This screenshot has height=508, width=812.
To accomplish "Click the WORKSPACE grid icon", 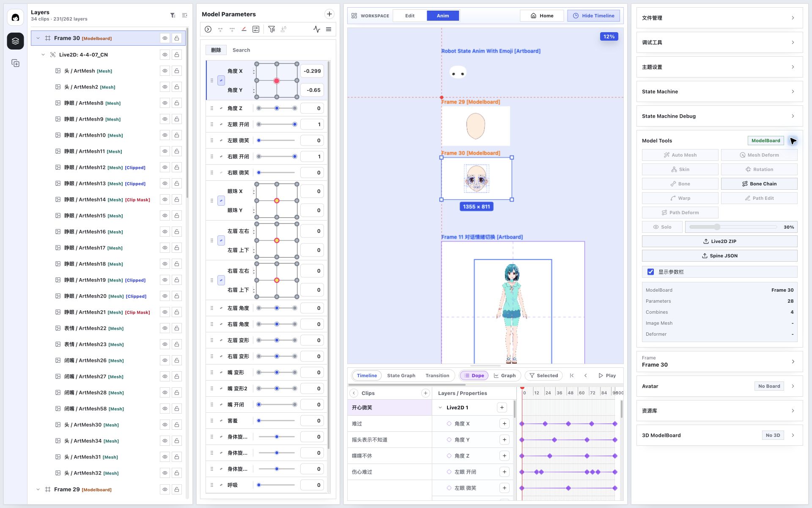I will [354, 16].
